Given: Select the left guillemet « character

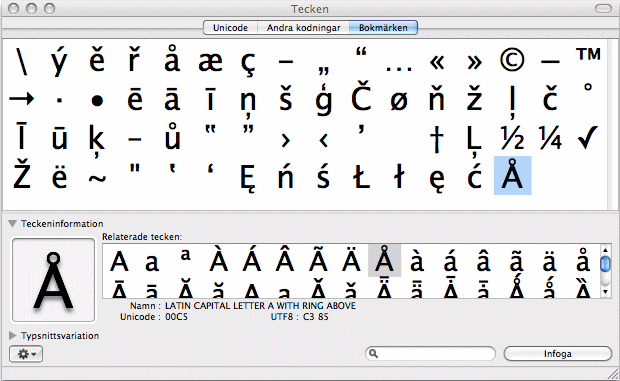Looking at the screenshot, I should pyautogui.click(x=437, y=62).
